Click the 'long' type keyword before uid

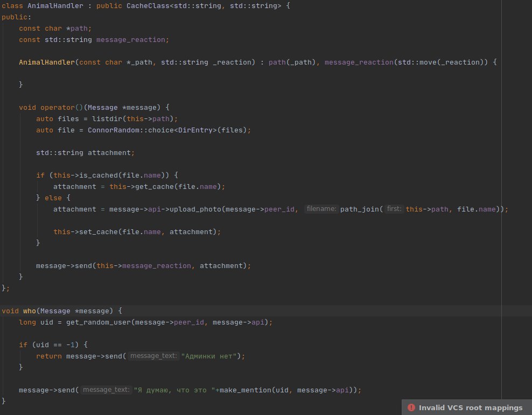coord(27,322)
